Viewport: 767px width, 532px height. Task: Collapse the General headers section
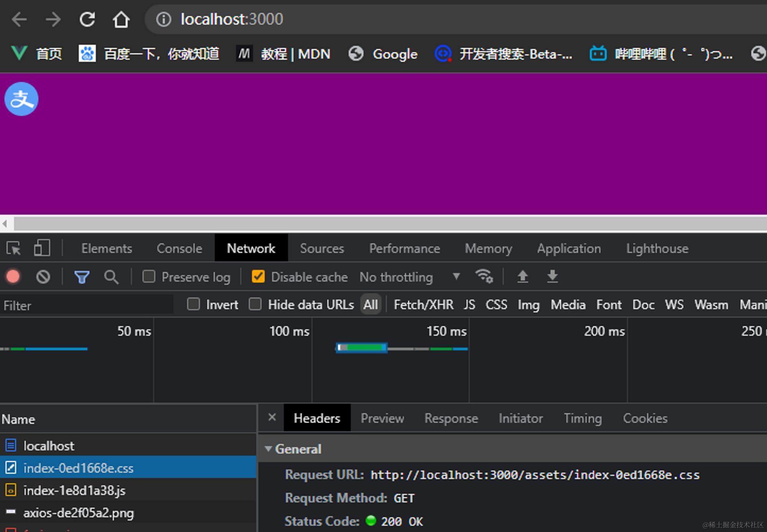[268, 449]
